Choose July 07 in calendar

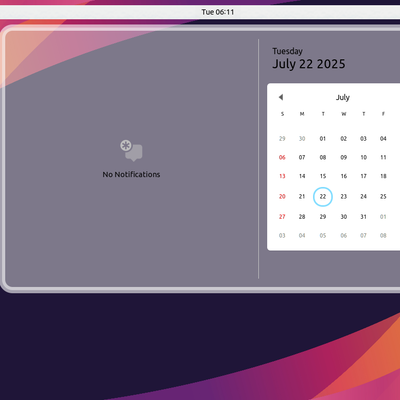(302, 157)
